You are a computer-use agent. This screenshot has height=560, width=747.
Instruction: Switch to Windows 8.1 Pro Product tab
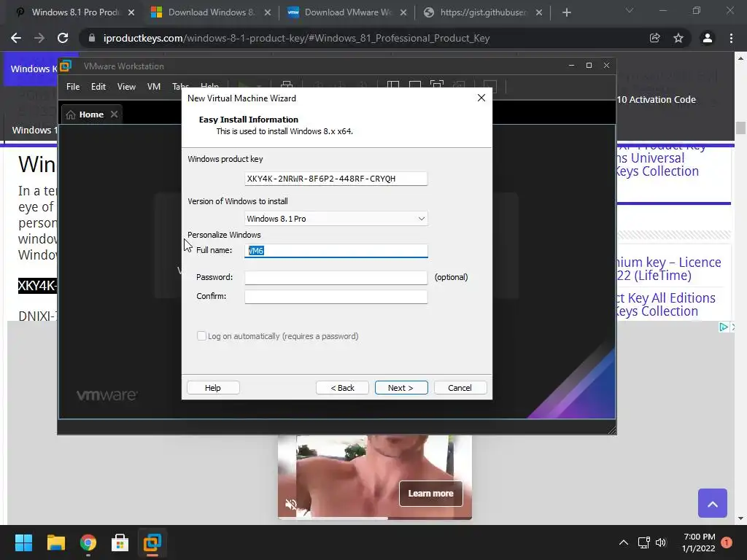74,12
